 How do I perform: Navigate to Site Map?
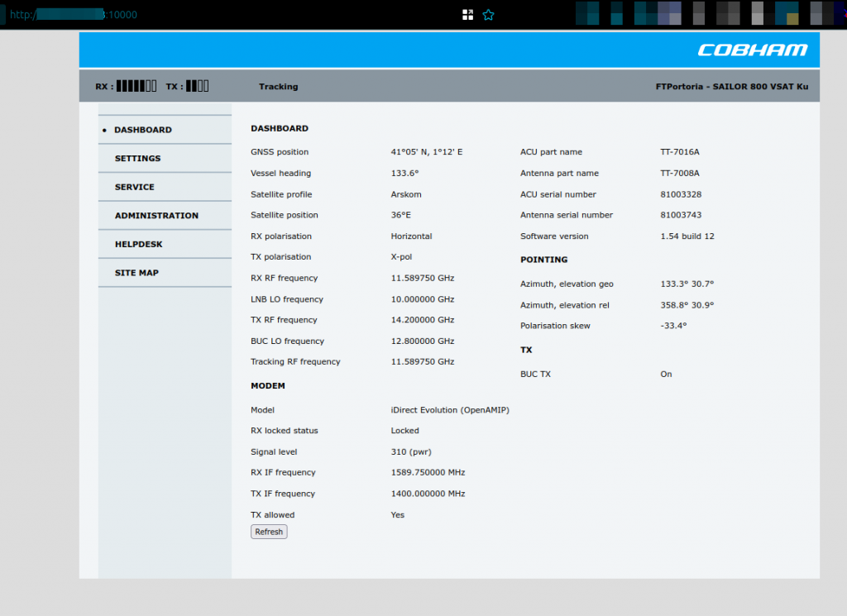point(136,273)
